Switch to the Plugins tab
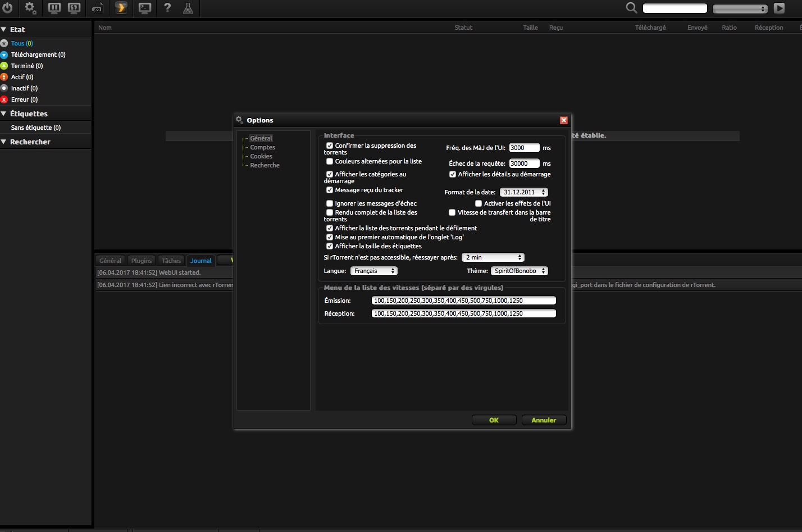Viewport: 802px width, 532px height. coord(142,261)
